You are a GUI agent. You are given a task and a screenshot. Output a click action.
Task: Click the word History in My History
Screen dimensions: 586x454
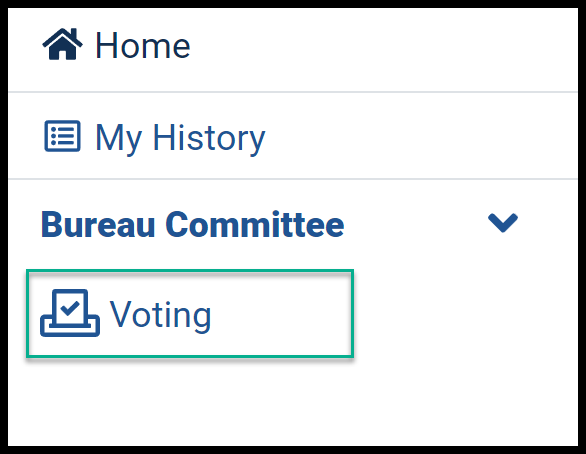point(209,139)
